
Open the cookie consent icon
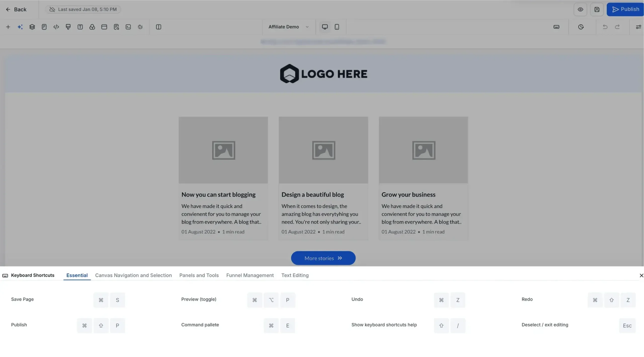click(140, 27)
